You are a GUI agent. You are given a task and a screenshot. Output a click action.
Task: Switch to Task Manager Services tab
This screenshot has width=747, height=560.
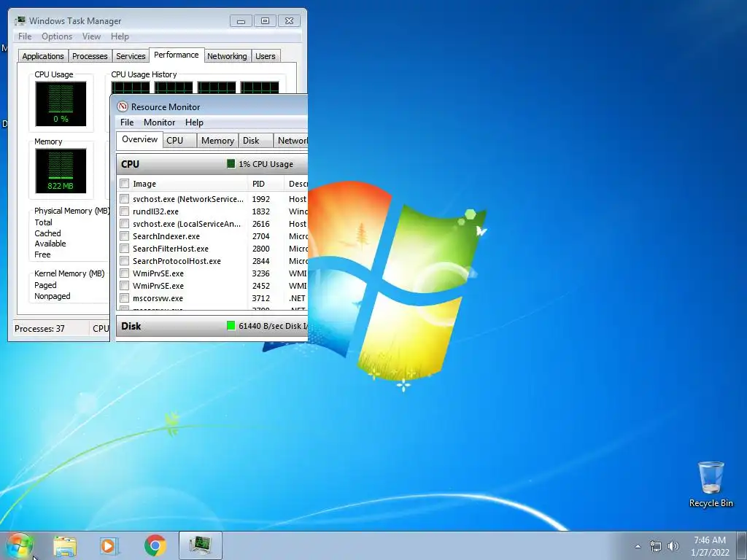click(x=131, y=56)
